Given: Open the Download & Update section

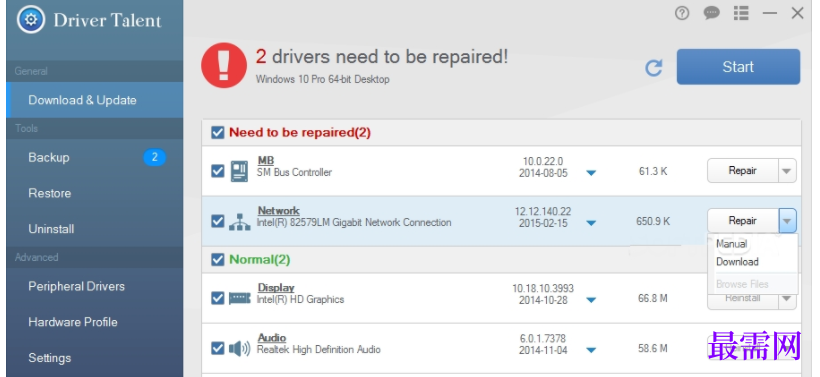Looking at the screenshot, I should (x=95, y=100).
